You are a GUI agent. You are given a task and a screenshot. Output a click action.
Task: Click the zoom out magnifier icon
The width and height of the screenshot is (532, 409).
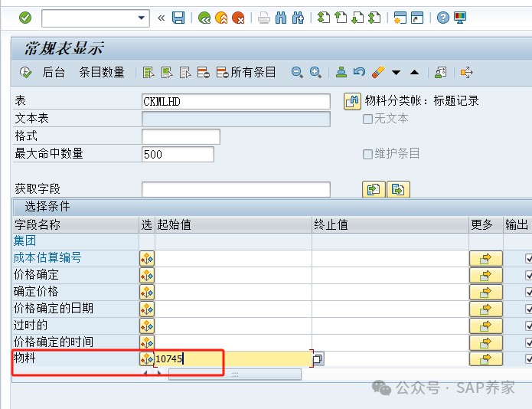(297, 72)
